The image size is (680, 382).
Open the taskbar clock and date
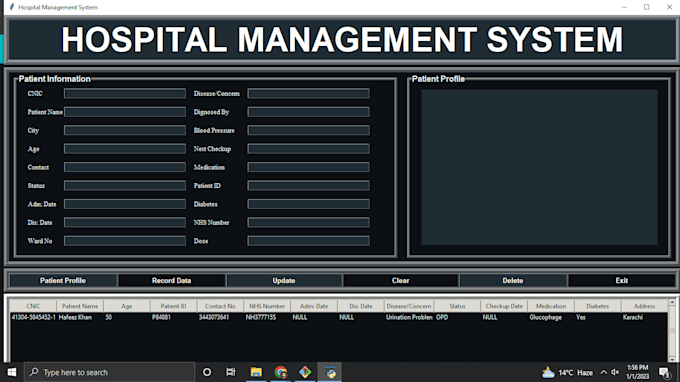click(638, 372)
